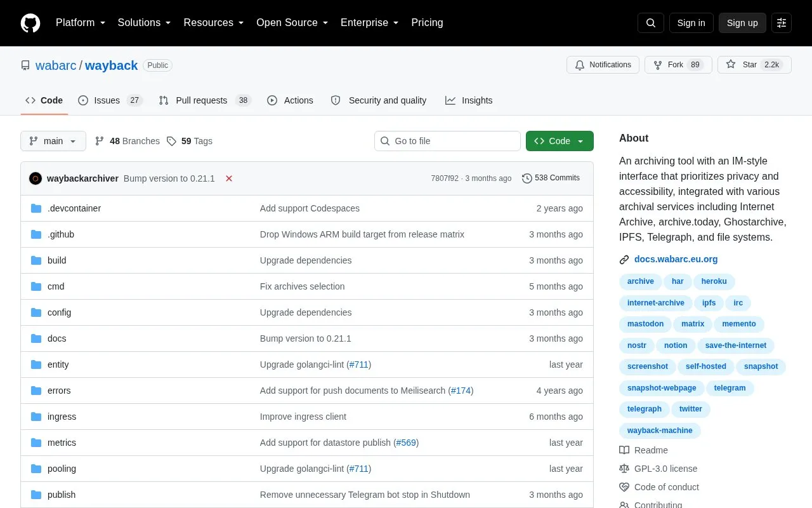Screen dimensions: 812x508
Task: Click the history clock icon by 538 Commits
Action: click(x=527, y=178)
